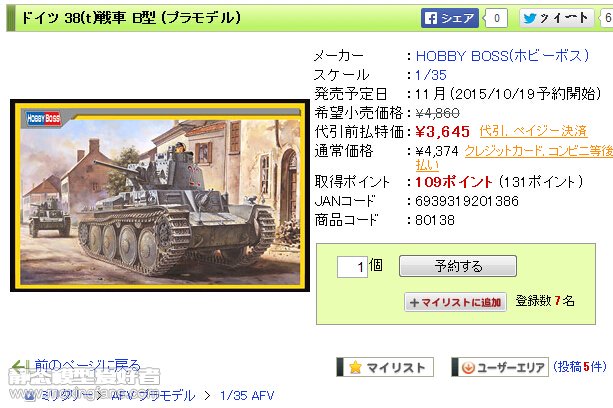
Task: Click the 予約する reserve button
Action: (458, 266)
